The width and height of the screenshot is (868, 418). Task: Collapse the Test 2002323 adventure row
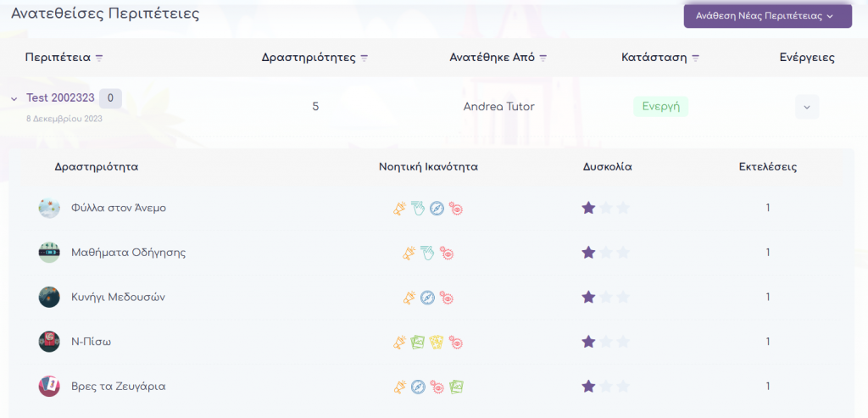[x=14, y=99]
